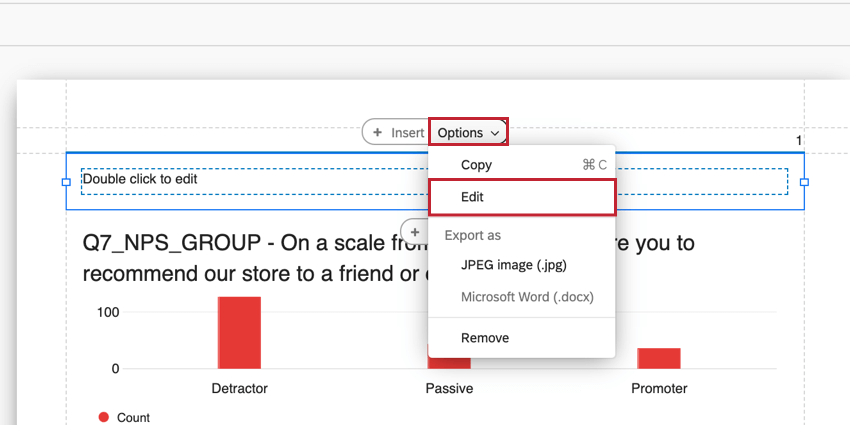The width and height of the screenshot is (850, 425).
Task: Click the Promoter axis label
Action: coord(659,388)
